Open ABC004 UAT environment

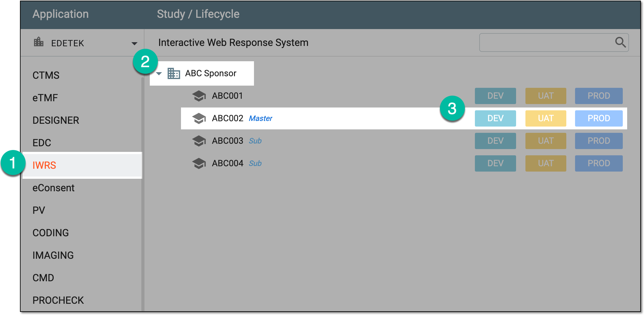tap(546, 163)
